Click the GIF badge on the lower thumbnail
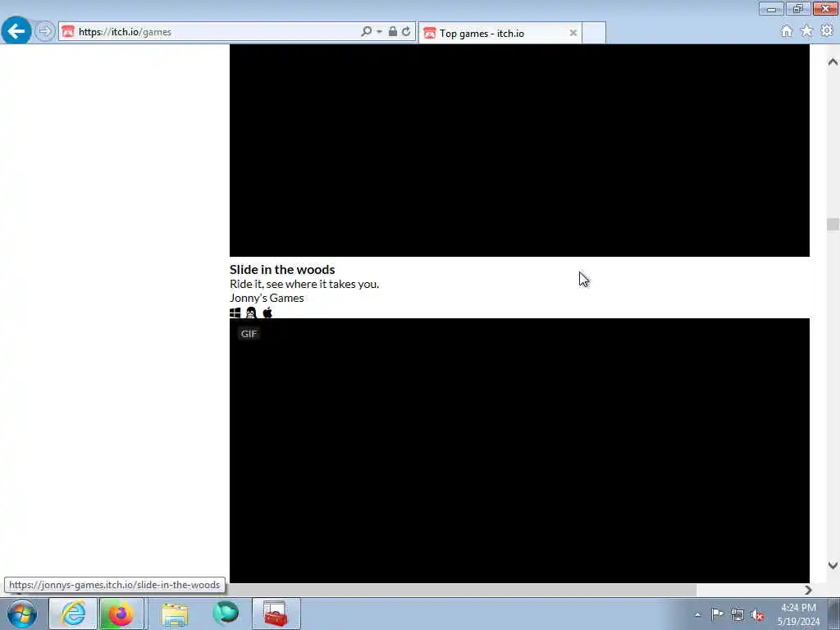 point(249,334)
